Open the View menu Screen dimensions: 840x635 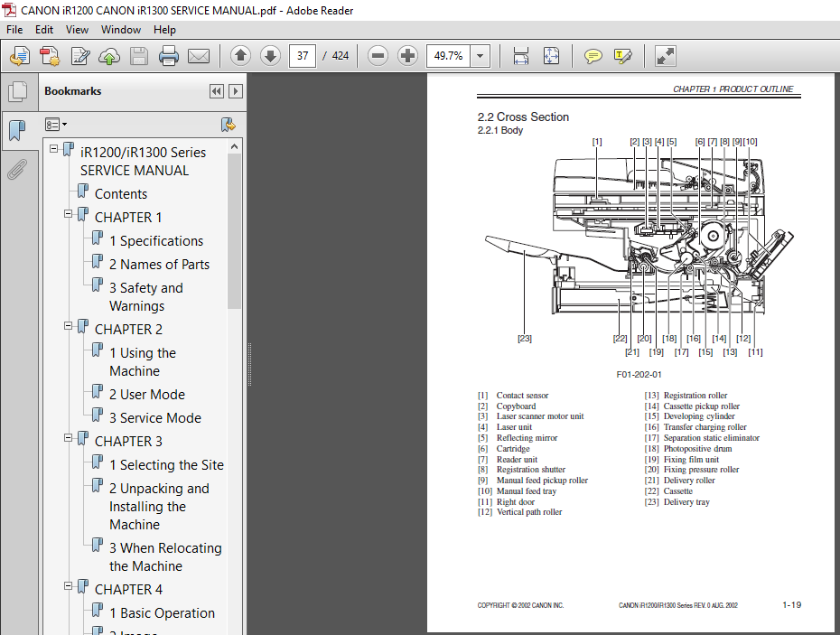click(77, 30)
